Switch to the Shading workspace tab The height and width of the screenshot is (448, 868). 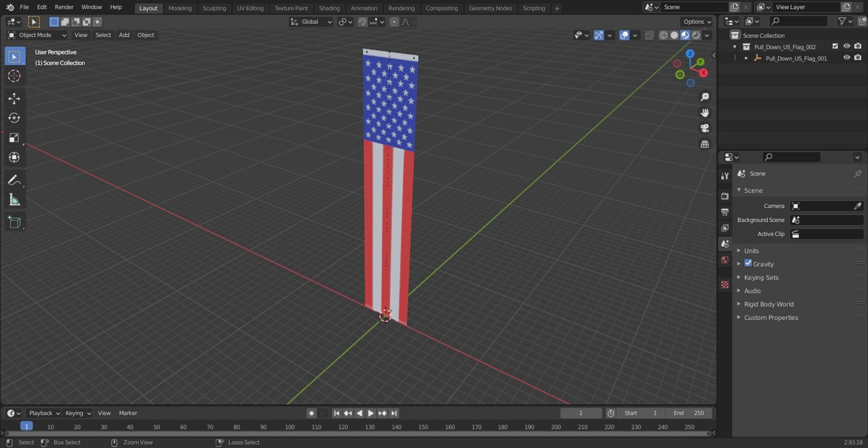[x=329, y=8]
